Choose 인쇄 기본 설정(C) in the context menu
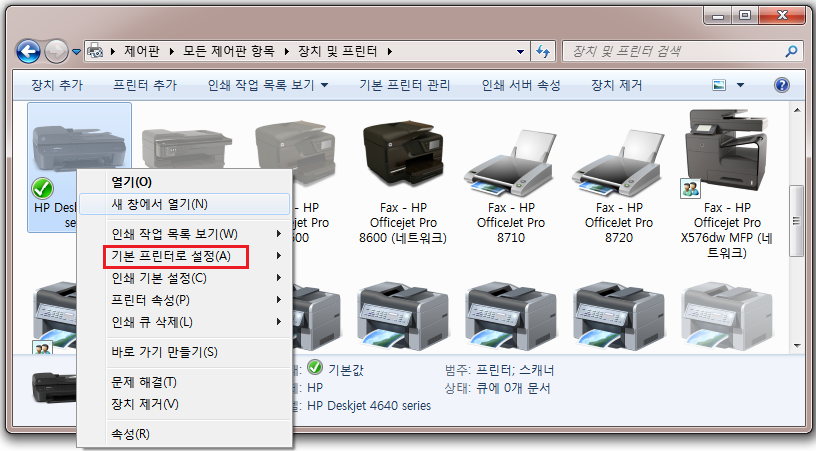The height and width of the screenshot is (451, 816). tap(184, 278)
